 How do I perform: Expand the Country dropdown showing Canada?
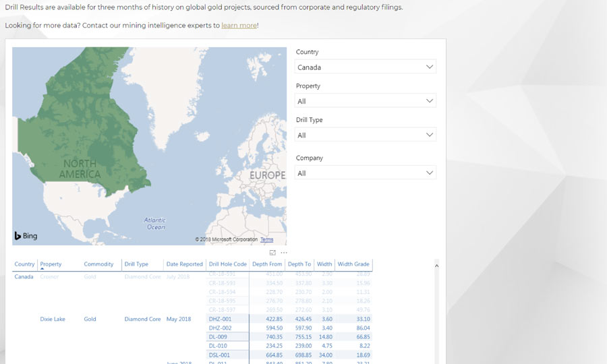[365, 67]
